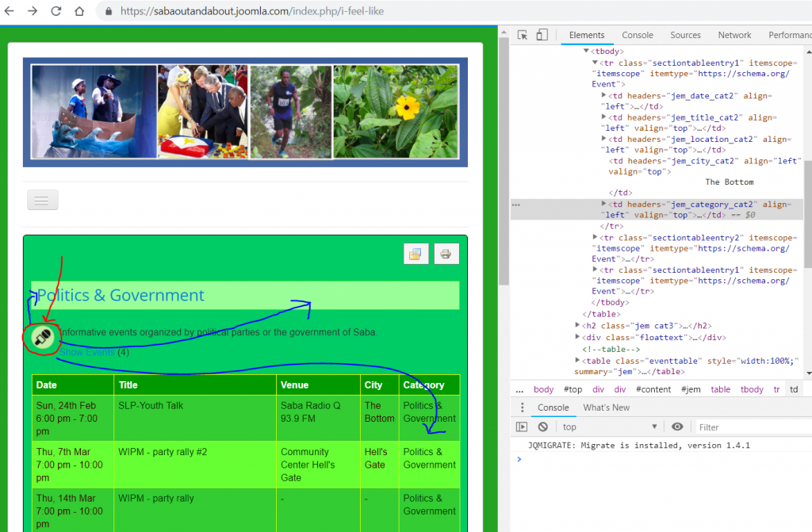This screenshot has height=532, width=812.
Task: Sort by Title column header
Action: pyautogui.click(x=128, y=385)
